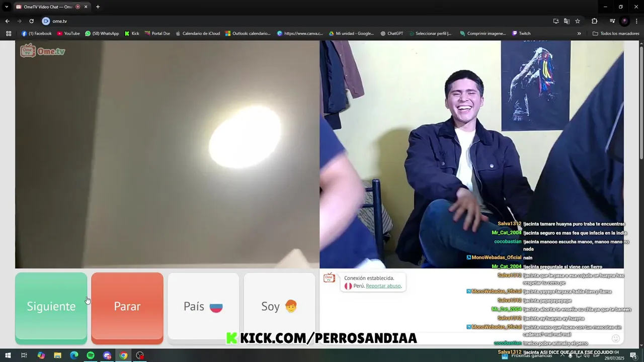Image resolution: width=644 pixels, height=362 pixels.
Task: Click the Reportar abuso link
Action: click(383, 286)
